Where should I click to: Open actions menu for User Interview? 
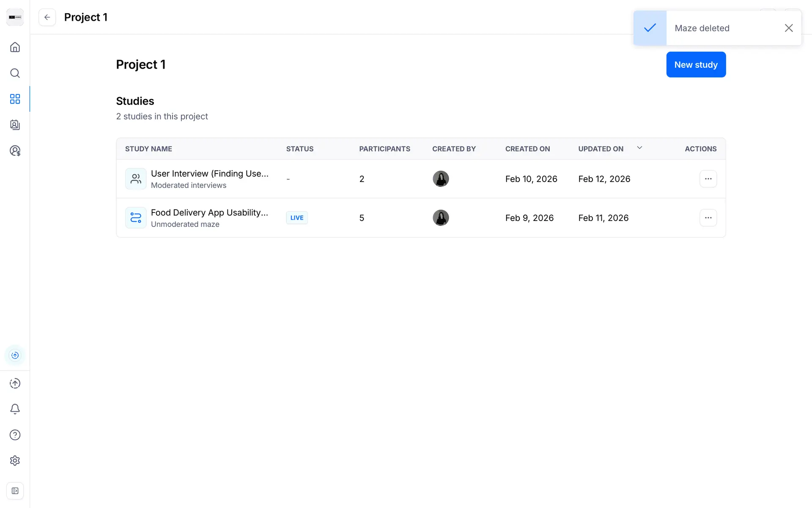point(708,179)
